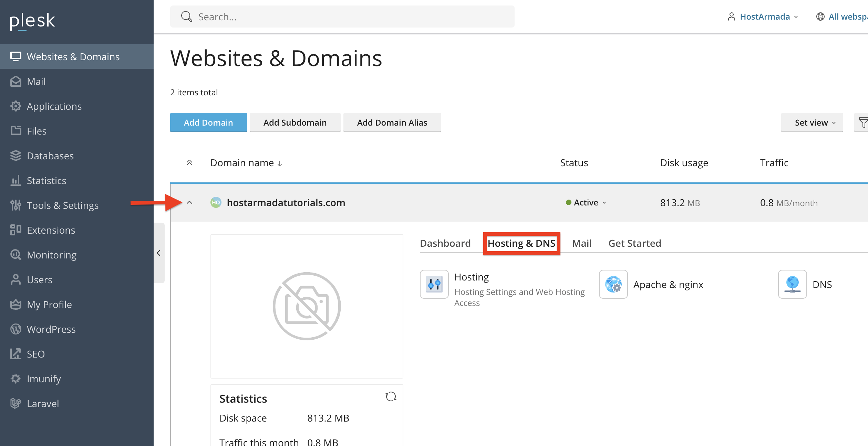Focus the Search input field
The image size is (868, 446).
coord(342,17)
